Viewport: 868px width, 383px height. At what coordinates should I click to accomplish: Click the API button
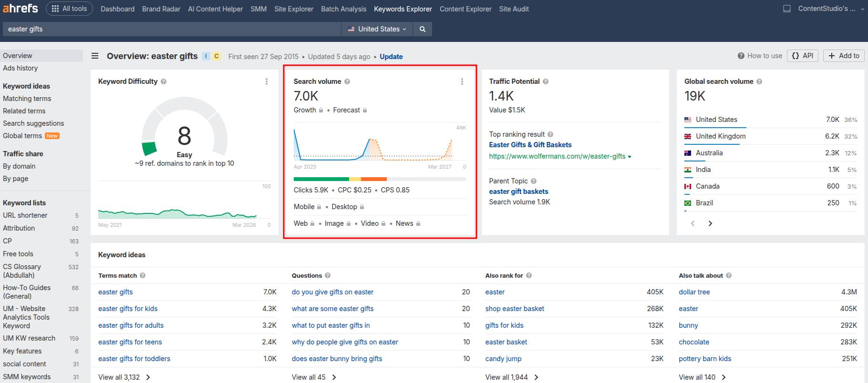pos(803,56)
